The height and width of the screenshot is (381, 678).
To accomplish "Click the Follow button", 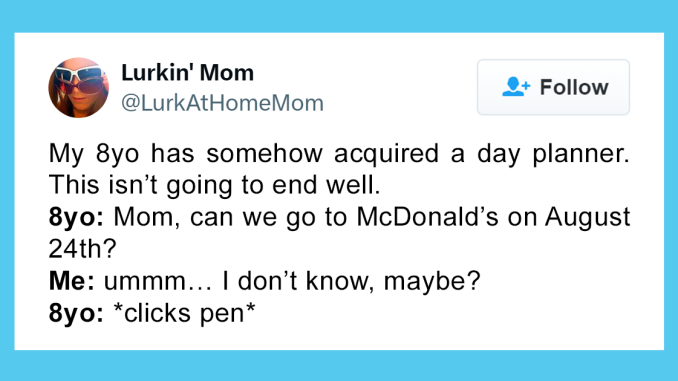I will [x=553, y=87].
